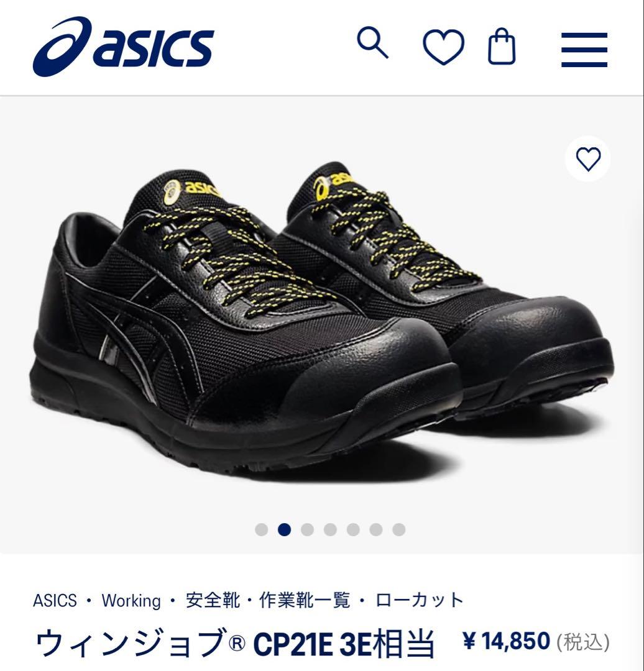This screenshot has width=644, height=671.
Task: Open the ローカット breadcrumb link
Action: click(x=419, y=600)
